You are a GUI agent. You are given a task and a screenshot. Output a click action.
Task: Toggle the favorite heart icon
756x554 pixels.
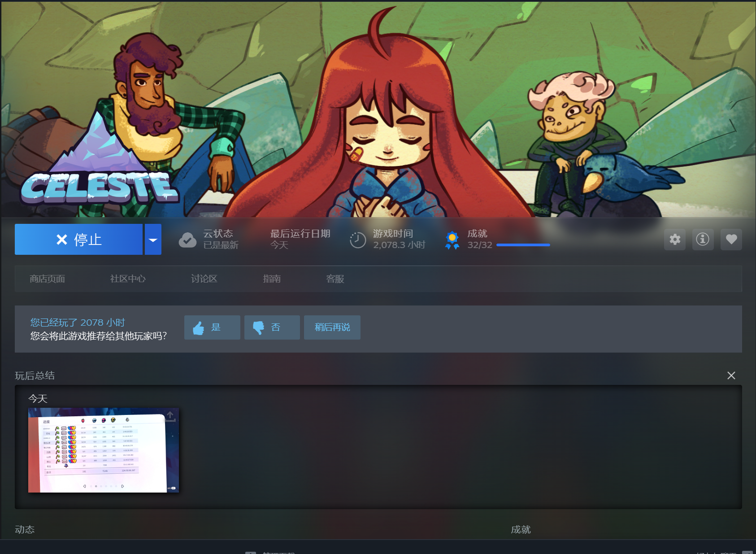(731, 240)
